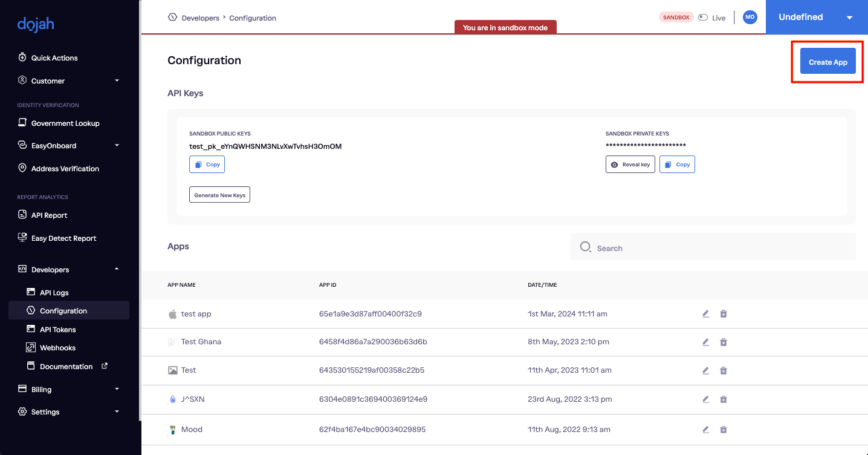Click app ID 6458f4d86a7a290036b63d6b
The width and height of the screenshot is (868, 455).
click(373, 342)
